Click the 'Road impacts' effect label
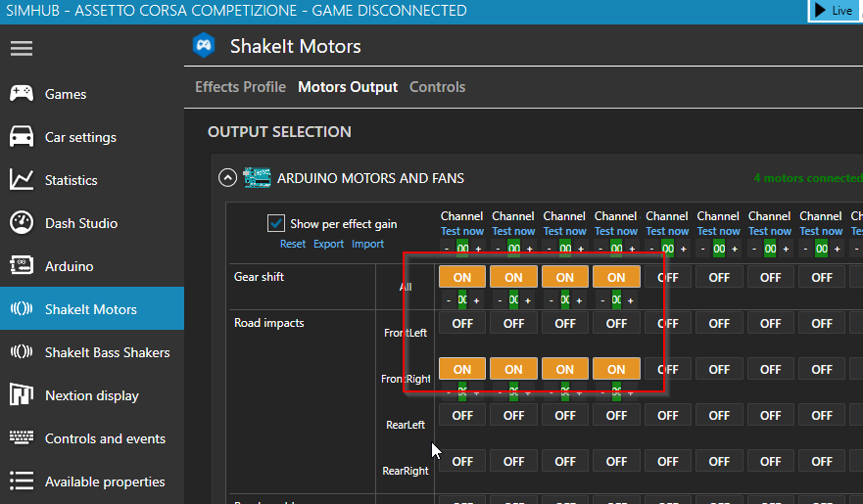The height and width of the screenshot is (504, 863). (269, 323)
